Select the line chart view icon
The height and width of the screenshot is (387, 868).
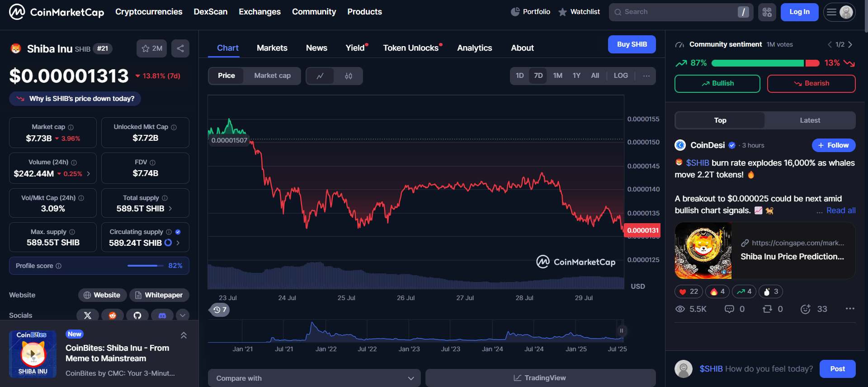pos(320,76)
